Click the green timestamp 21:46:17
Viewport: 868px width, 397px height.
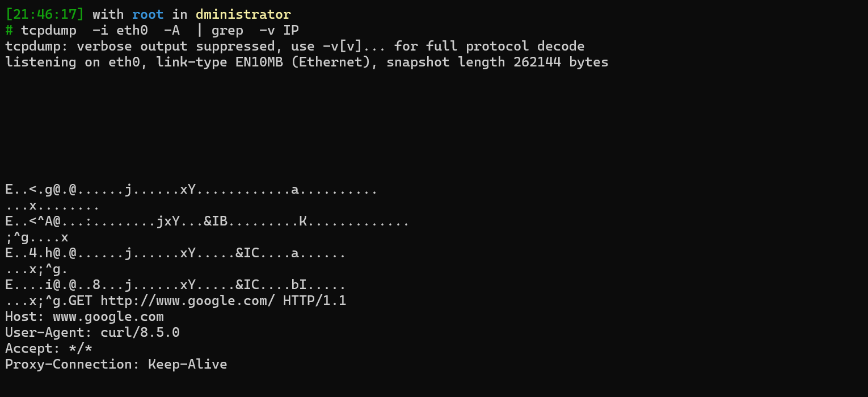click(x=44, y=14)
